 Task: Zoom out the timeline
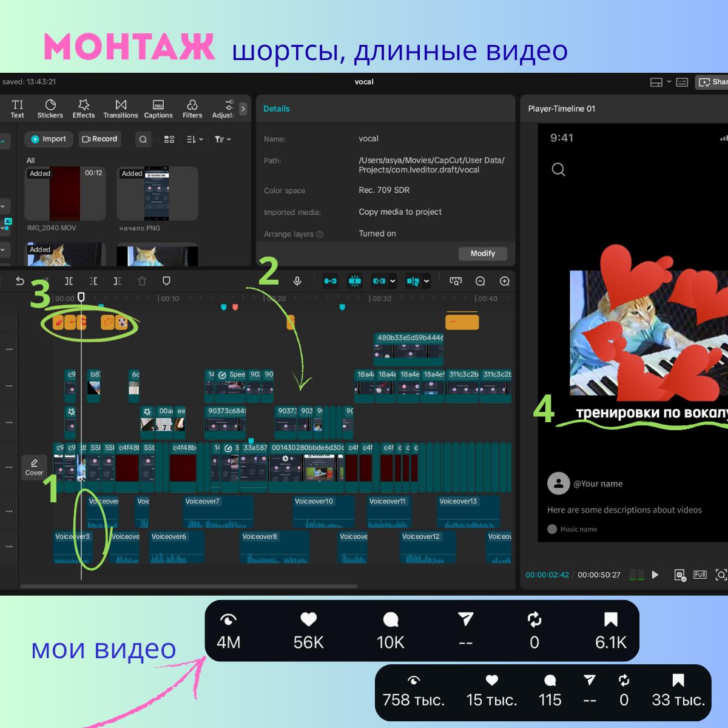point(480,281)
